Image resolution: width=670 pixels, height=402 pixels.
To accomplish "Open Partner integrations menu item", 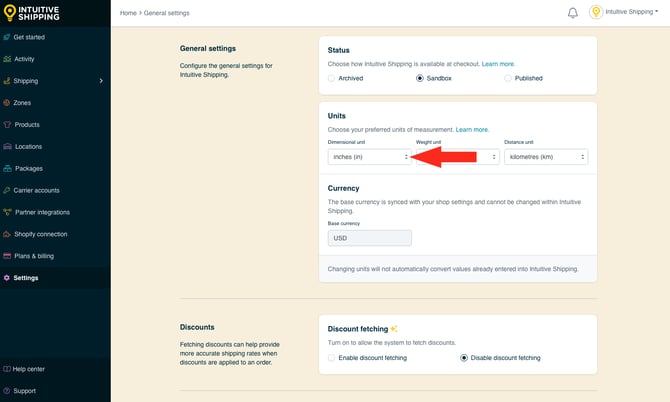I will click(x=42, y=212).
